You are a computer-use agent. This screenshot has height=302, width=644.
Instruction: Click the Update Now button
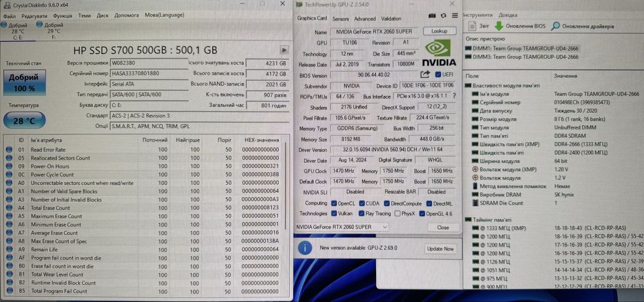point(440,249)
